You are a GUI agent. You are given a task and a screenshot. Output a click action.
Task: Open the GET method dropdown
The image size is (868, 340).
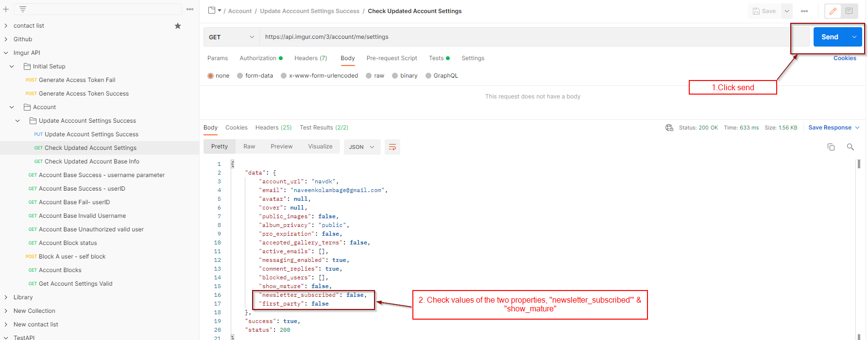(232, 37)
